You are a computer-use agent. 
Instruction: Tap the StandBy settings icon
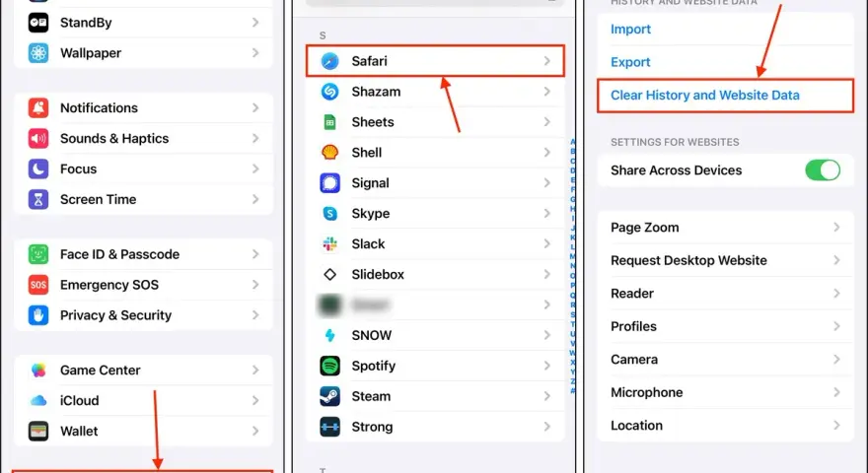(38, 23)
